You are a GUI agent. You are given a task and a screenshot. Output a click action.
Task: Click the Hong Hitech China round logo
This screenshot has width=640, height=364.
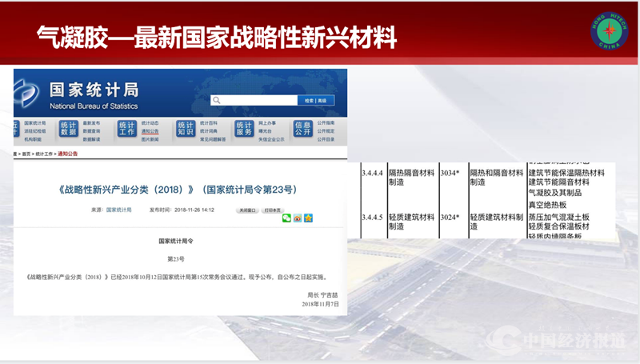pos(610,30)
